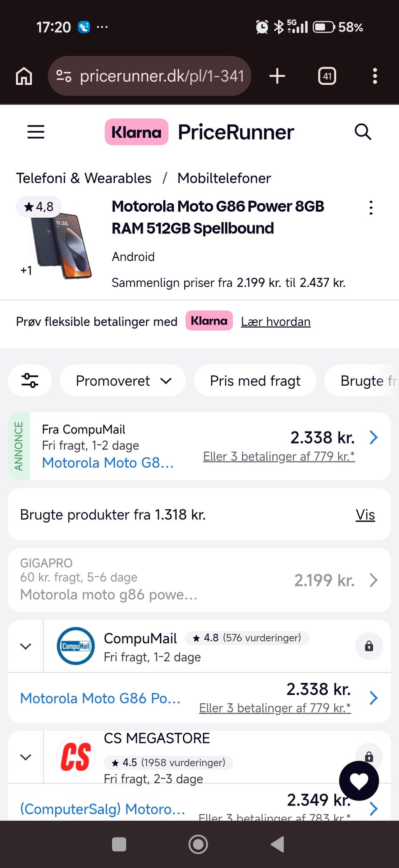Show the 41 open tabs
This screenshot has height=868, width=399.
pyautogui.click(x=327, y=76)
